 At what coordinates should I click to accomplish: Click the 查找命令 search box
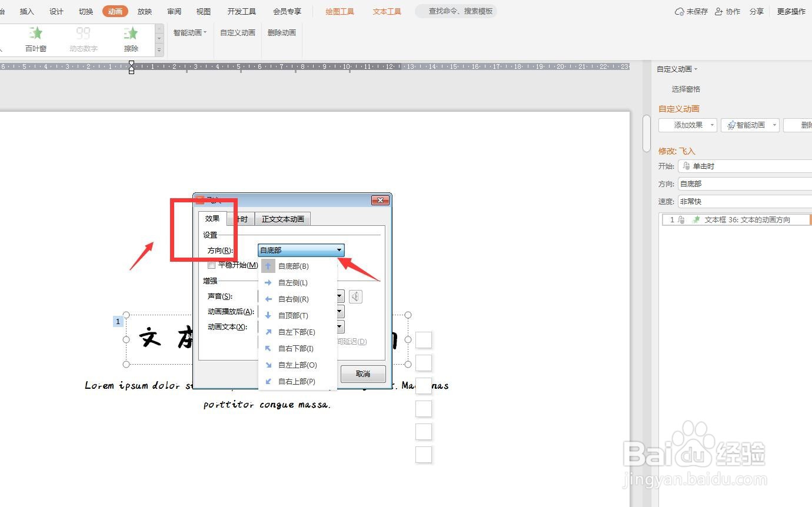pos(456,11)
